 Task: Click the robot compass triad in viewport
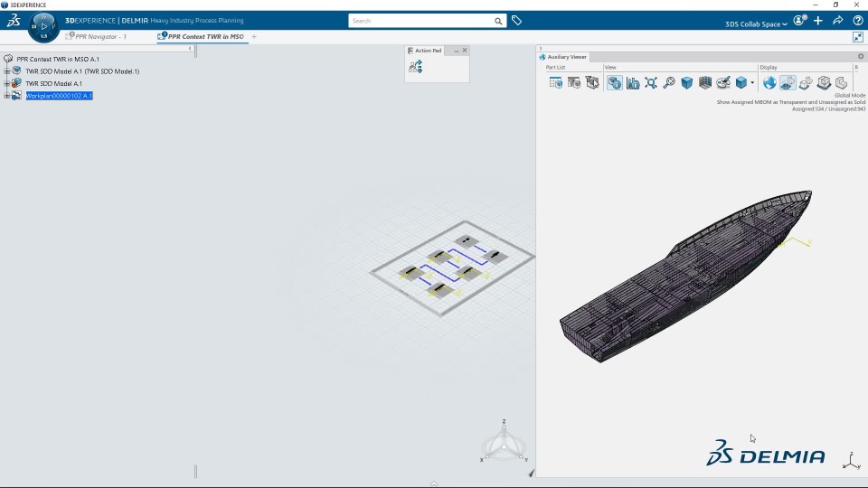(504, 442)
